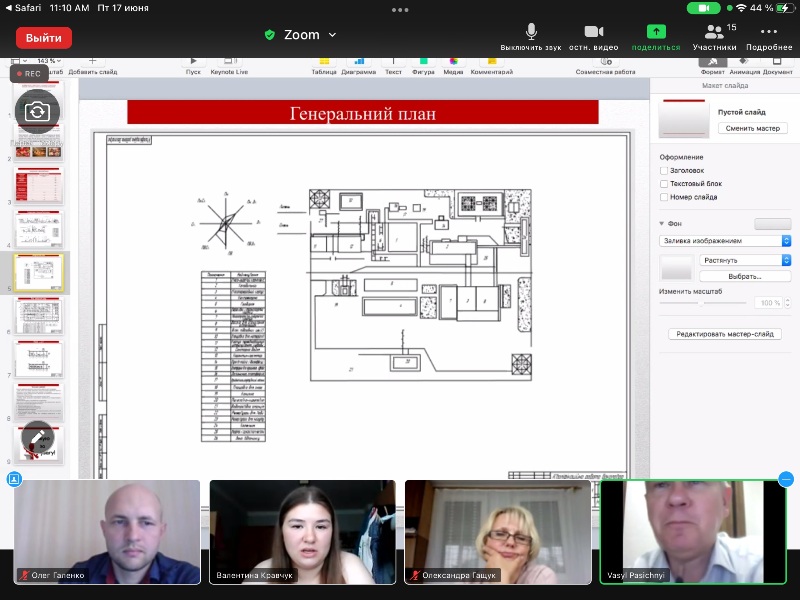The image size is (800, 600).
Task: Expand the Zoom meeting info chevron
Action: click(x=333, y=35)
